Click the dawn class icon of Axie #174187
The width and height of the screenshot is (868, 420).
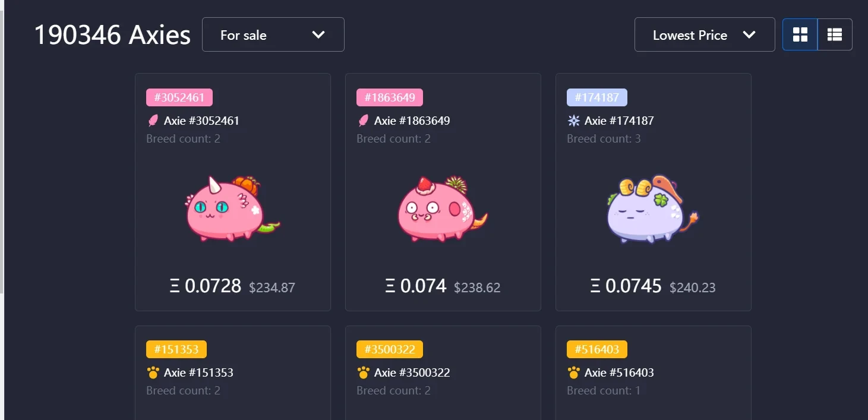(573, 121)
